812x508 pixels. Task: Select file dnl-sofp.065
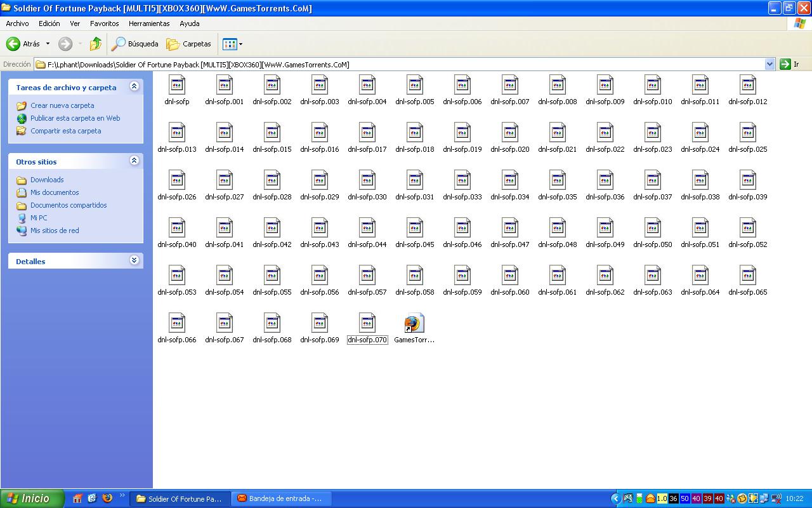[x=748, y=281]
